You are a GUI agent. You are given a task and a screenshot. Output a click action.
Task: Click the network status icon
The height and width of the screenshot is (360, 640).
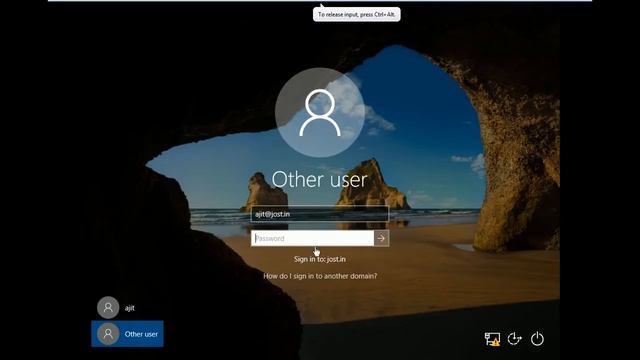[492, 339]
